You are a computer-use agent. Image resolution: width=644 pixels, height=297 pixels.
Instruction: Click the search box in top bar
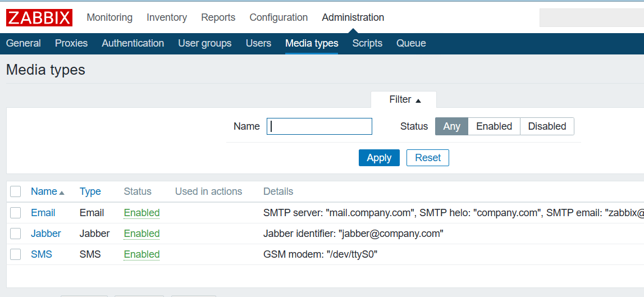(591, 17)
